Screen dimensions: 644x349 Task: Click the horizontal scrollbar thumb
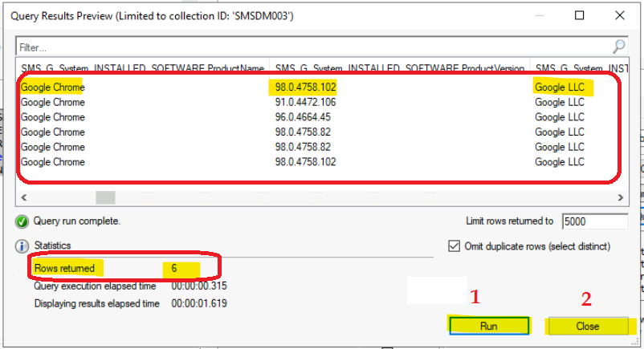105,197
